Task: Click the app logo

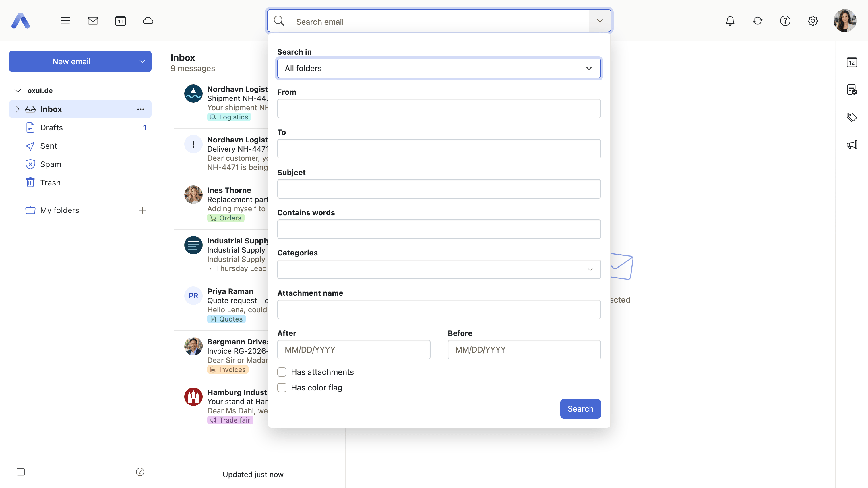Action: tap(21, 21)
